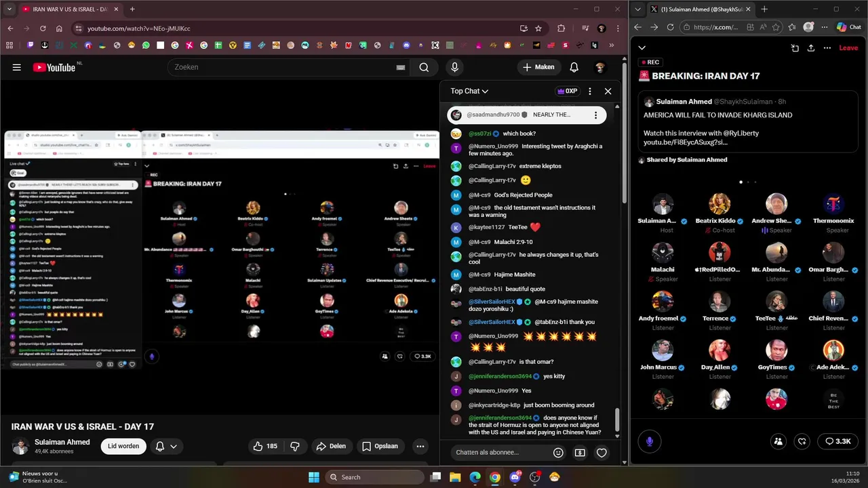Viewport: 868px width, 488px height.
Task: Refresh the X page in Edge
Action: (x=670, y=27)
